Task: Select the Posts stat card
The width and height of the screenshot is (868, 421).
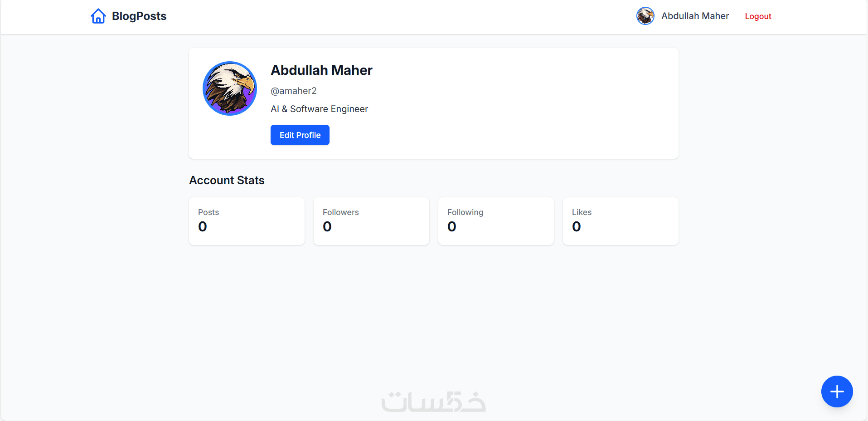Action: click(x=247, y=221)
